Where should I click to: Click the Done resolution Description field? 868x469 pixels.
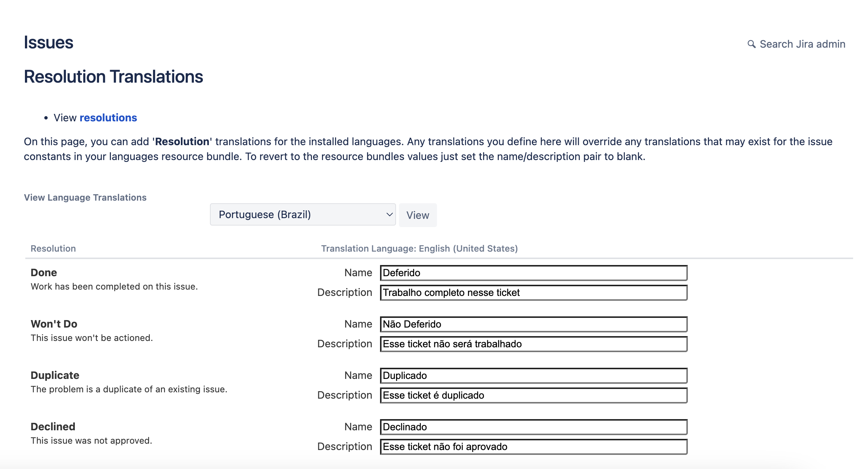tap(533, 293)
